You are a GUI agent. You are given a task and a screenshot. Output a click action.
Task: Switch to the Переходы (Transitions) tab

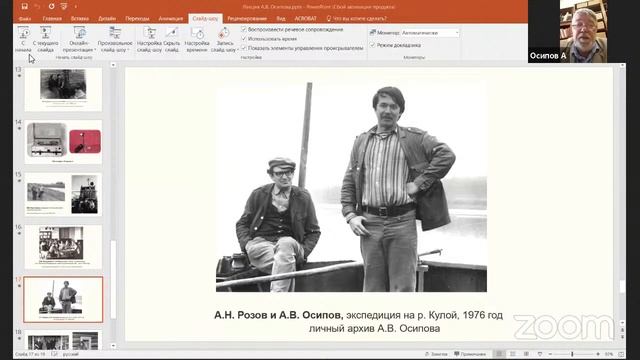[137, 18]
